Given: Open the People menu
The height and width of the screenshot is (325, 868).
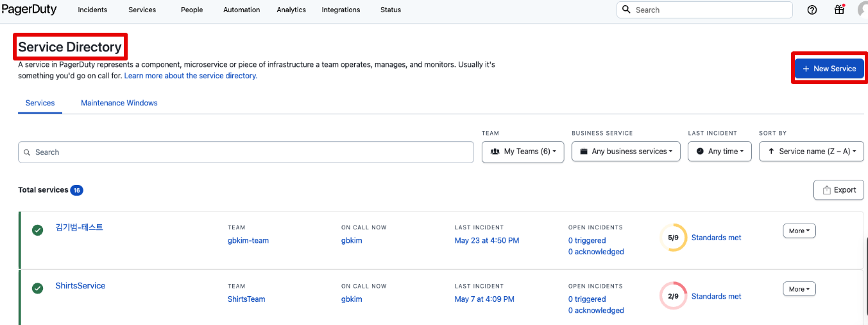Looking at the screenshot, I should [192, 10].
